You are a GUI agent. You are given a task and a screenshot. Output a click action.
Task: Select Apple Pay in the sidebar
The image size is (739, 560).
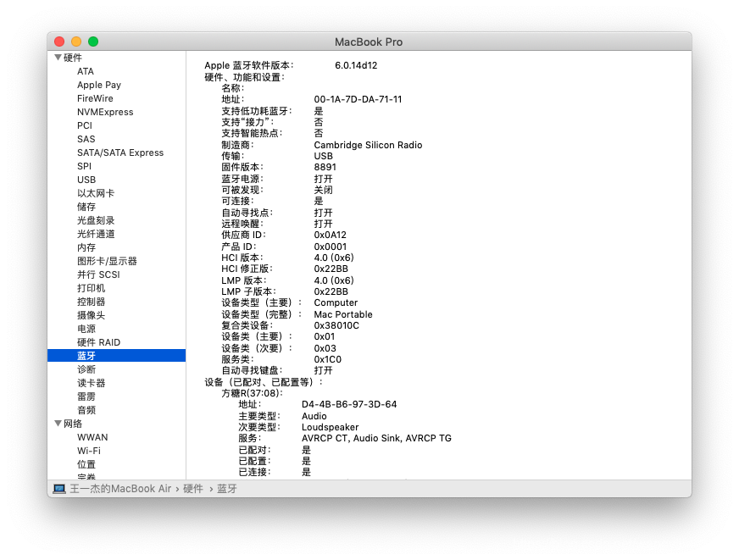pos(99,85)
